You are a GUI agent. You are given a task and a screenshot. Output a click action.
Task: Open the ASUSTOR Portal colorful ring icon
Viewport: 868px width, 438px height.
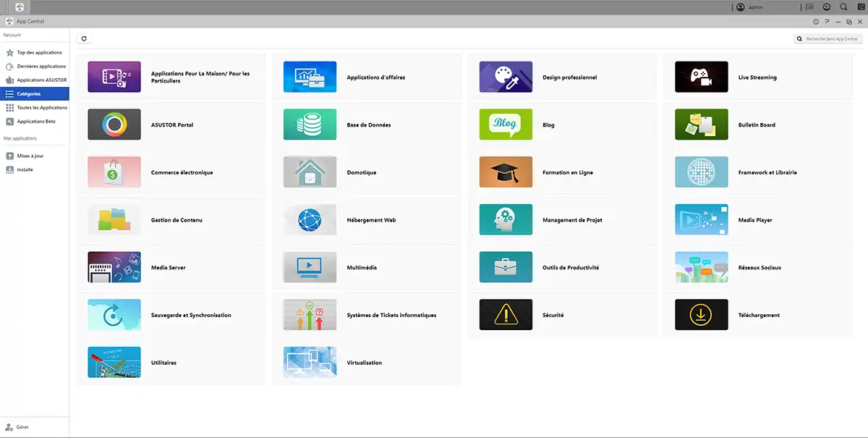(x=114, y=125)
